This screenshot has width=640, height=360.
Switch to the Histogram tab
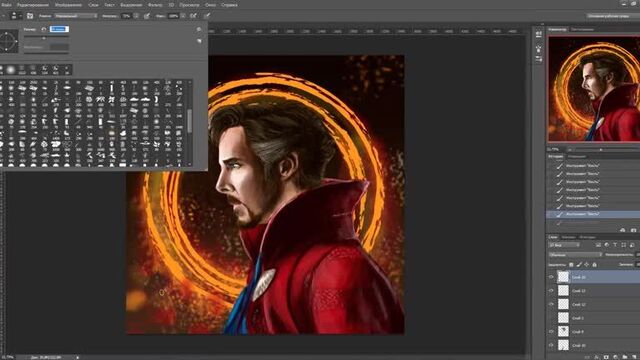(582, 29)
